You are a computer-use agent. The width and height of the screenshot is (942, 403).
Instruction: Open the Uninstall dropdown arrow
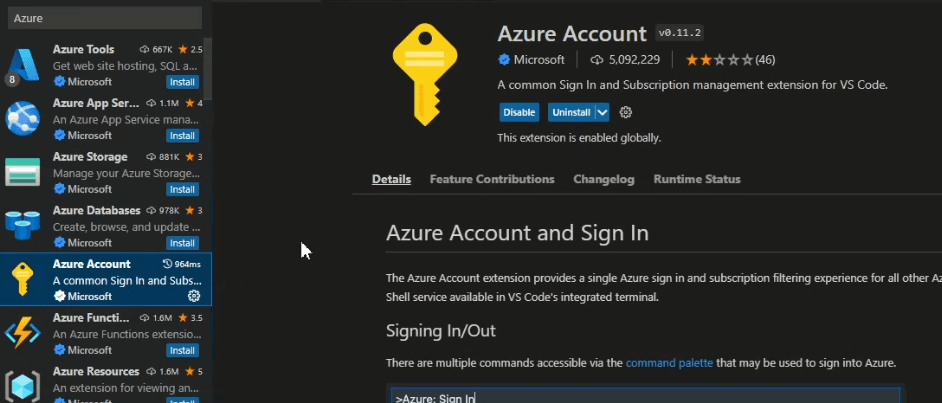coord(603,112)
